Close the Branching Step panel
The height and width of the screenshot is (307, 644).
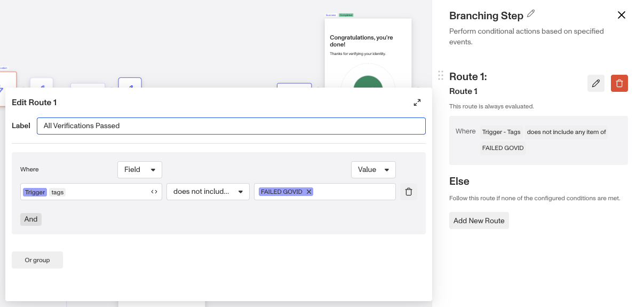pos(622,15)
